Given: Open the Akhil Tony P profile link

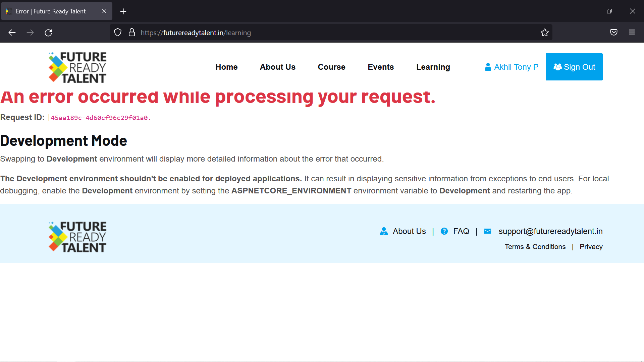Looking at the screenshot, I should click(512, 67).
